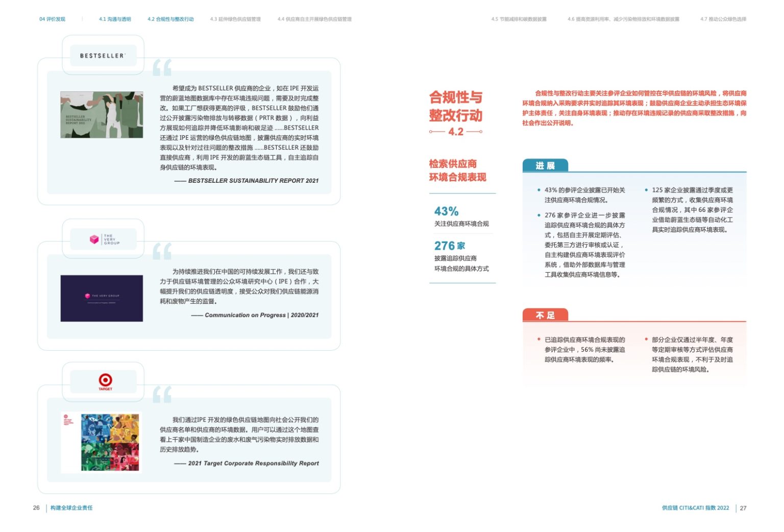The height and width of the screenshot is (532, 784).
Task: Click THE VERY GROUP presentation slide thumbnail
Action: [102, 298]
